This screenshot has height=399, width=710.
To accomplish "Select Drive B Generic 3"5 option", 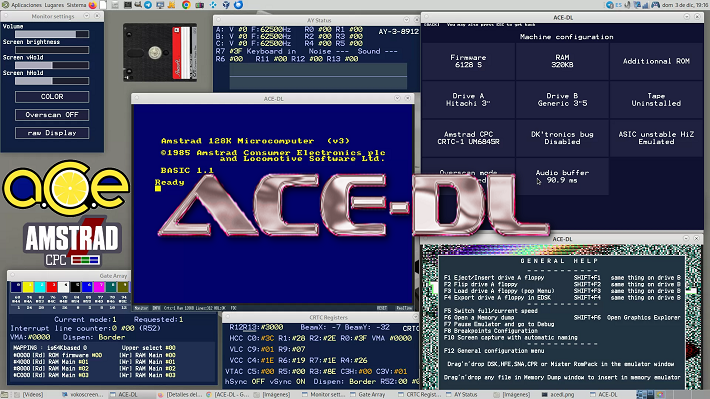I will (x=562, y=100).
